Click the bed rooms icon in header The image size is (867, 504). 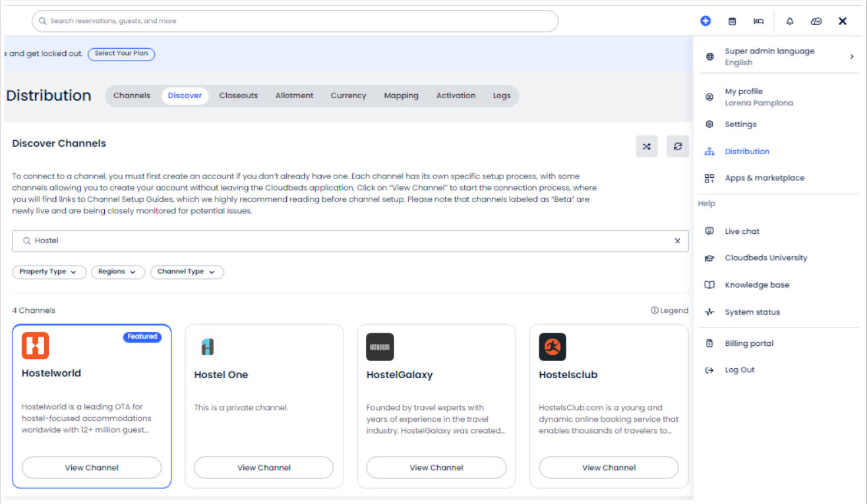[x=759, y=21]
